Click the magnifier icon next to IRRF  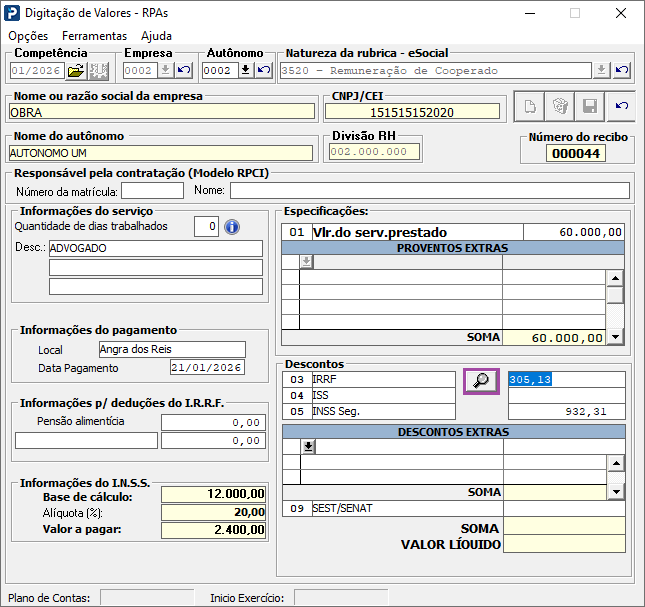pyautogui.click(x=481, y=381)
